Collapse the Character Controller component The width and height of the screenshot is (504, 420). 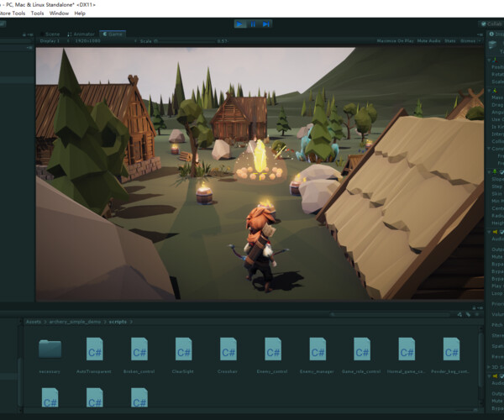(x=489, y=172)
